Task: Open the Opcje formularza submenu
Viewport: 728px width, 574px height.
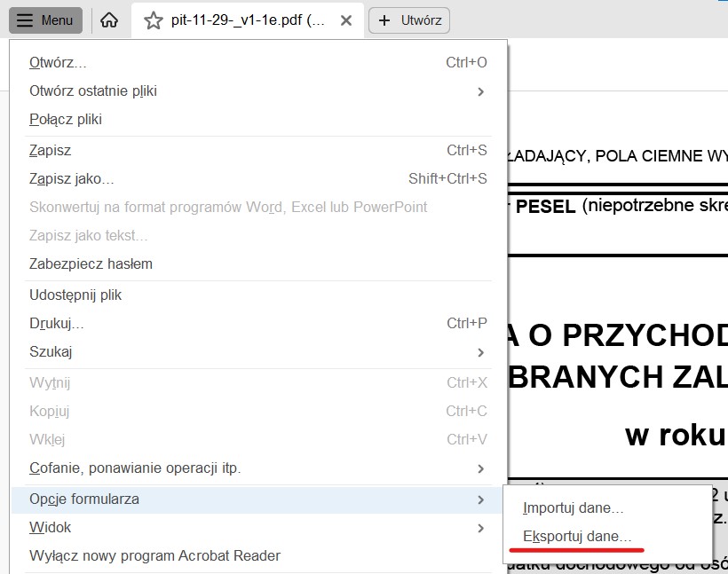Action: (x=84, y=499)
